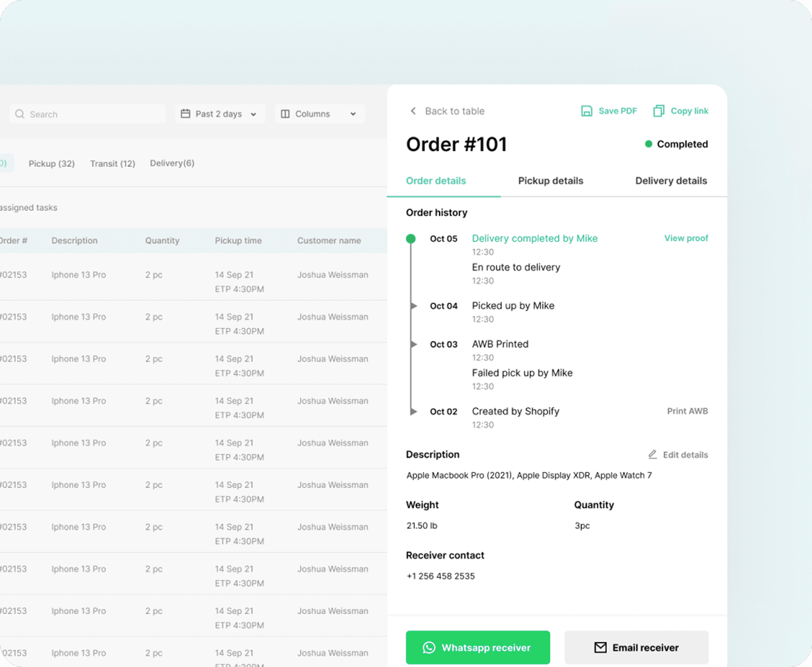The image size is (812, 667).
Task: Click the View proof link
Action: click(686, 238)
